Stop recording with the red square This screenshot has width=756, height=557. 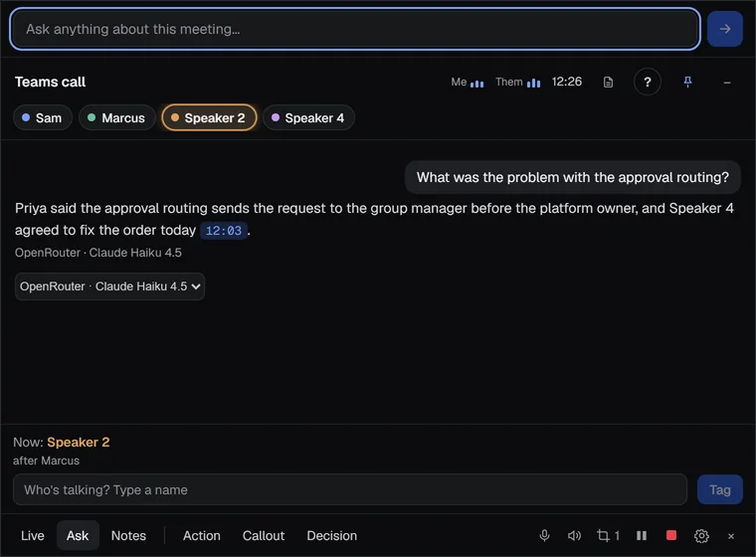[671, 535]
